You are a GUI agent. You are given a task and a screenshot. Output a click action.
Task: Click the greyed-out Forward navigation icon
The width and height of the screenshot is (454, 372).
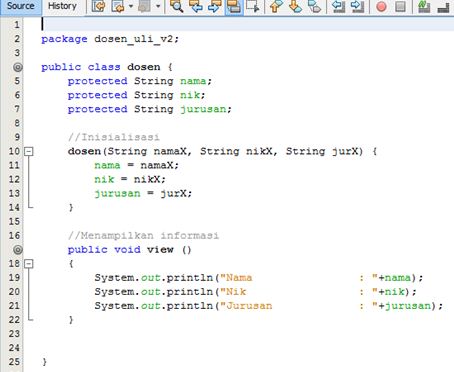[x=144, y=6]
